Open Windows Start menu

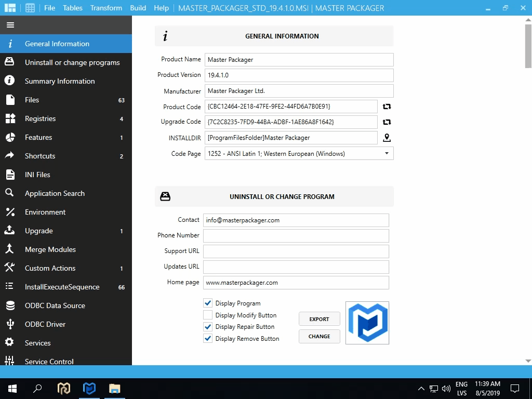coord(12,389)
